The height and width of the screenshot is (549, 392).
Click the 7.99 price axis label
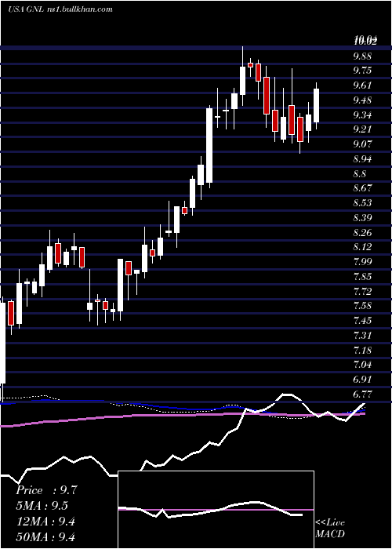tap(364, 262)
